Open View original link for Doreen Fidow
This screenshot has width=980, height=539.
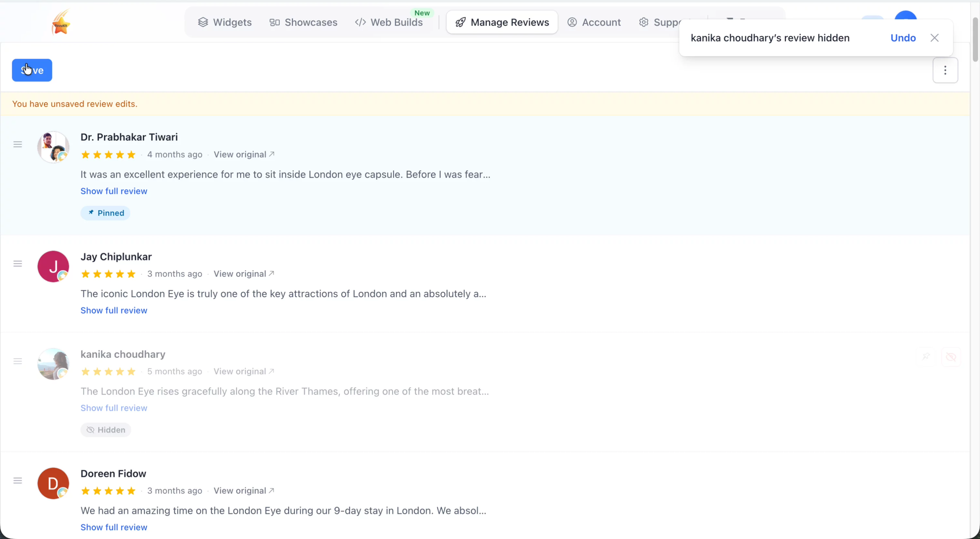click(244, 491)
